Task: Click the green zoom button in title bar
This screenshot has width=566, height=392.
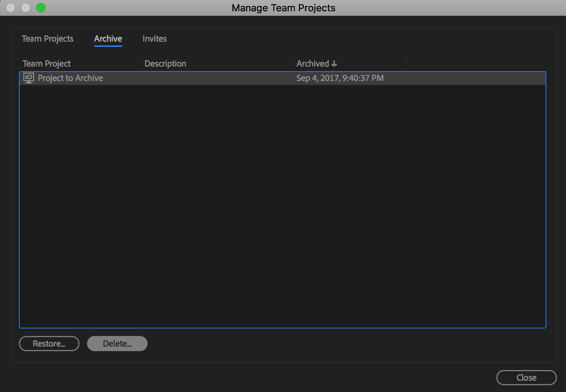Action: pyautogui.click(x=40, y=7)
